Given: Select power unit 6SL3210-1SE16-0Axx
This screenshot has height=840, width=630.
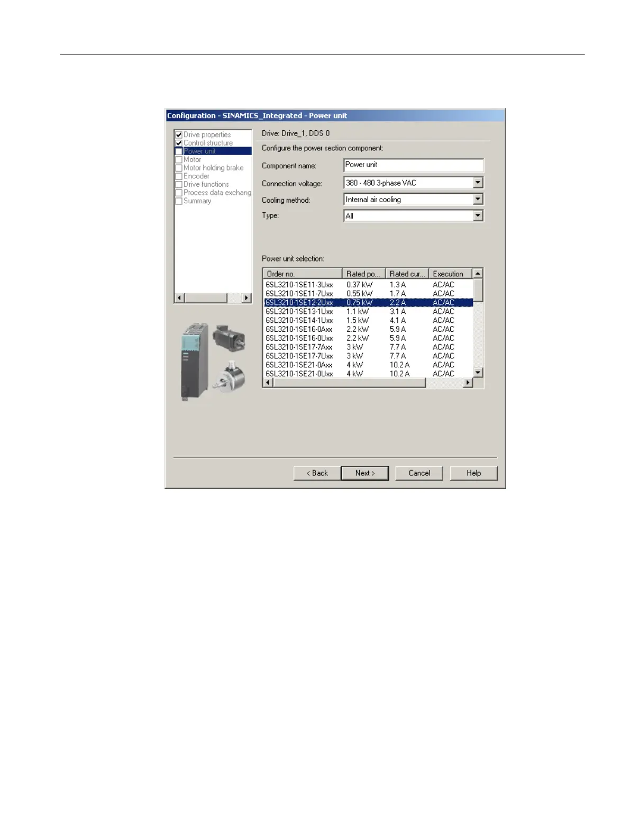Looking at the screenshot, I should [x=368, y=329].
